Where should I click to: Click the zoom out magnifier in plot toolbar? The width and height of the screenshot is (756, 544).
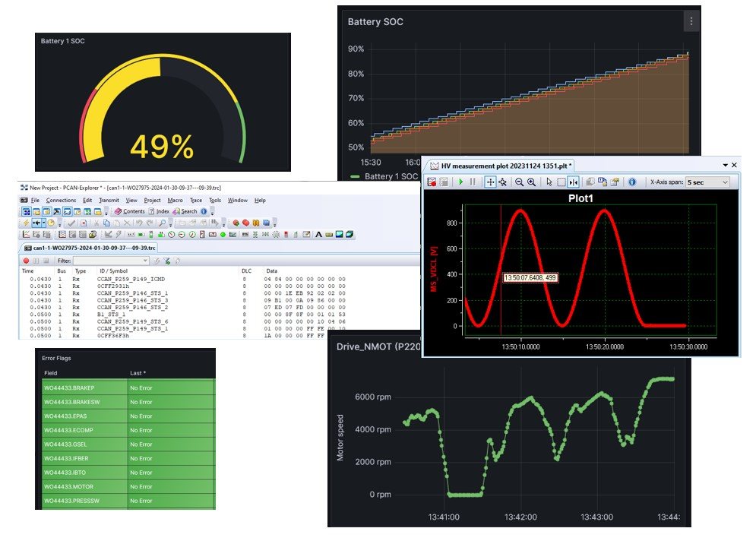pos(519,182)
